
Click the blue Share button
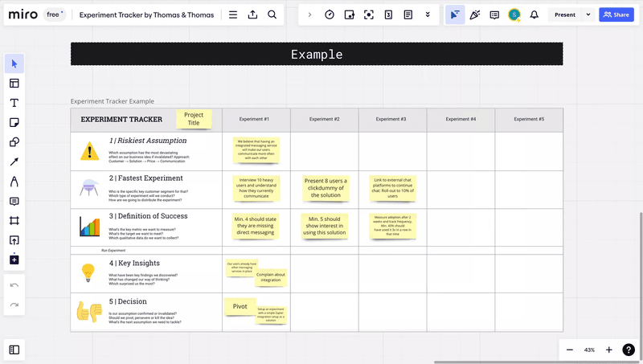(x=616, y=14)
